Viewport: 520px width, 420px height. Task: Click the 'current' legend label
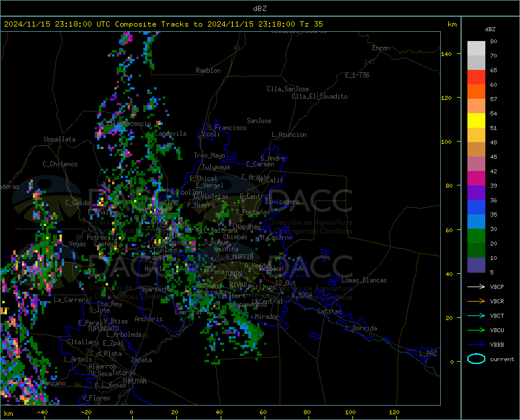(502, 359)
